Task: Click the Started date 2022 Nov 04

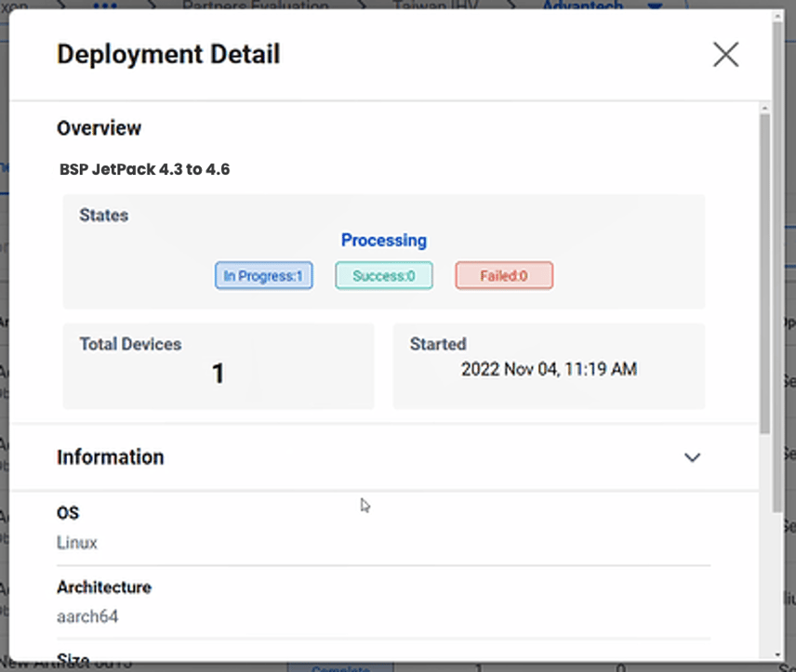Action: point(549,370)
